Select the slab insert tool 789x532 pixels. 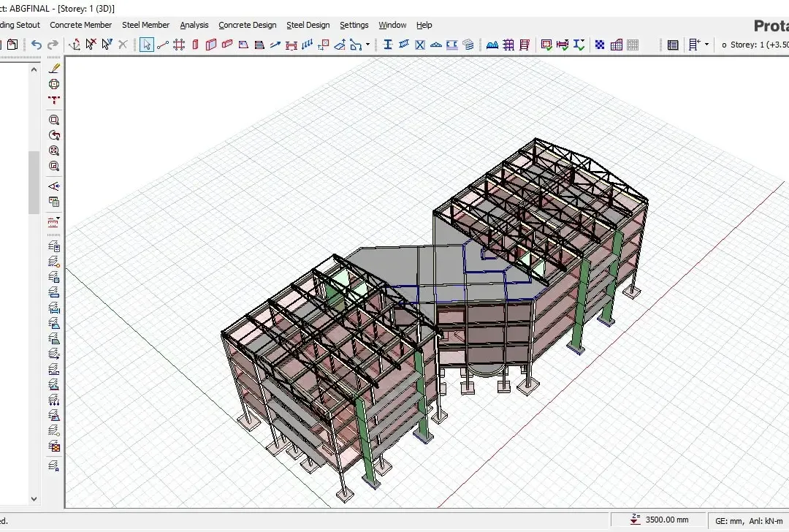(243, 45)
